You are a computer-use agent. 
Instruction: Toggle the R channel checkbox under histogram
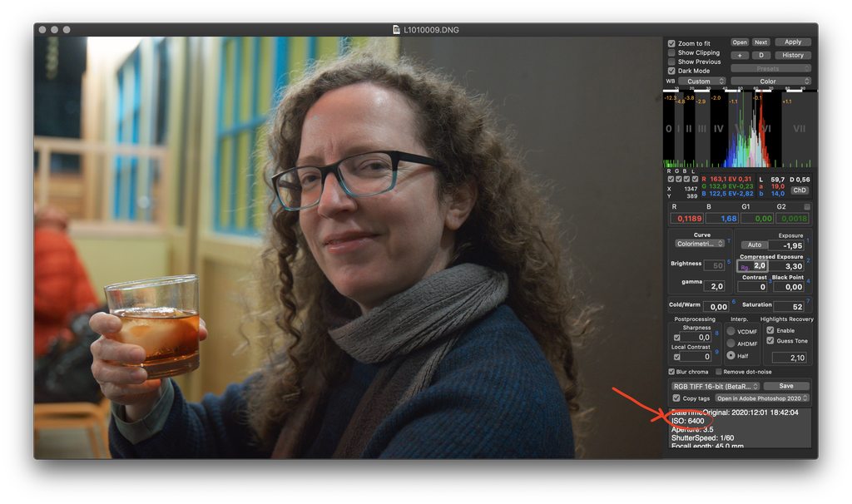[671, 179]
